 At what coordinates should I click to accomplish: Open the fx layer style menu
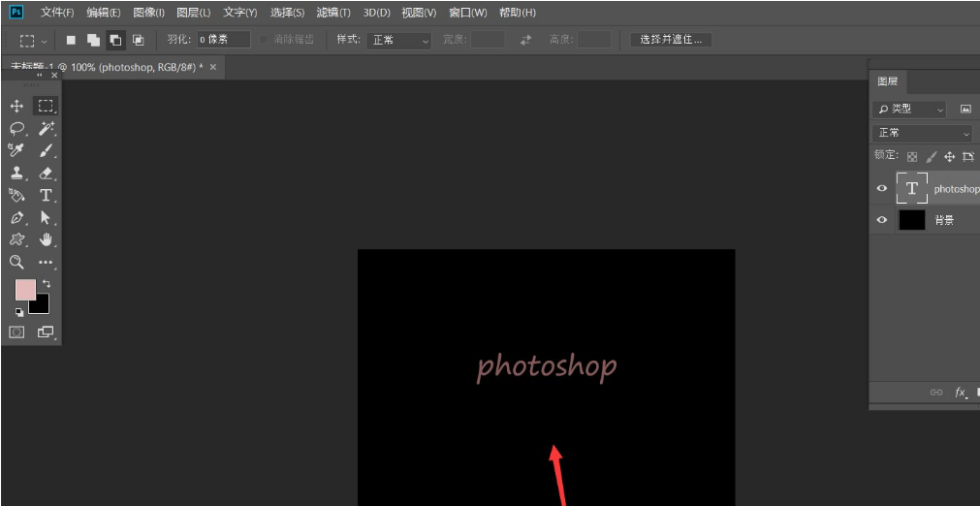point(960,393)
